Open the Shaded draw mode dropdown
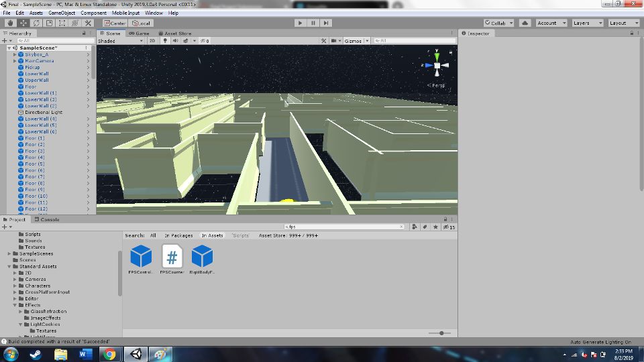Image resolution: width=644 pixels, height=362 pixels. (x=121, y=41)
